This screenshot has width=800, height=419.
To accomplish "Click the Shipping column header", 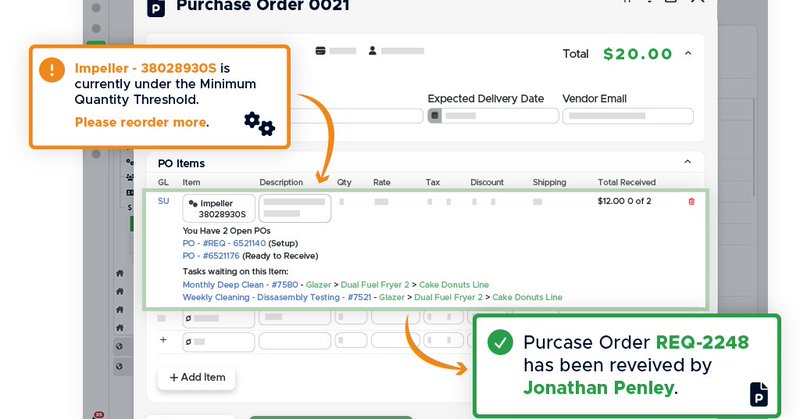I will [x=549, y=182].
